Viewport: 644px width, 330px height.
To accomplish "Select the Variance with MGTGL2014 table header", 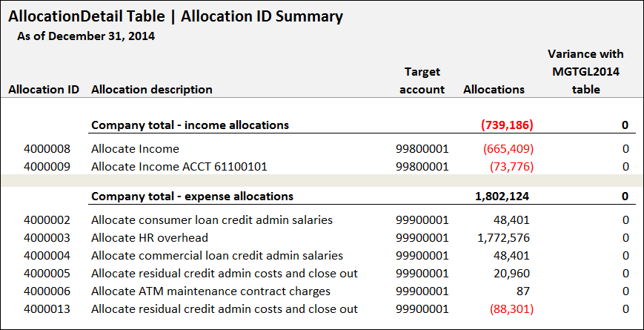I will click(x=585, y=72).
